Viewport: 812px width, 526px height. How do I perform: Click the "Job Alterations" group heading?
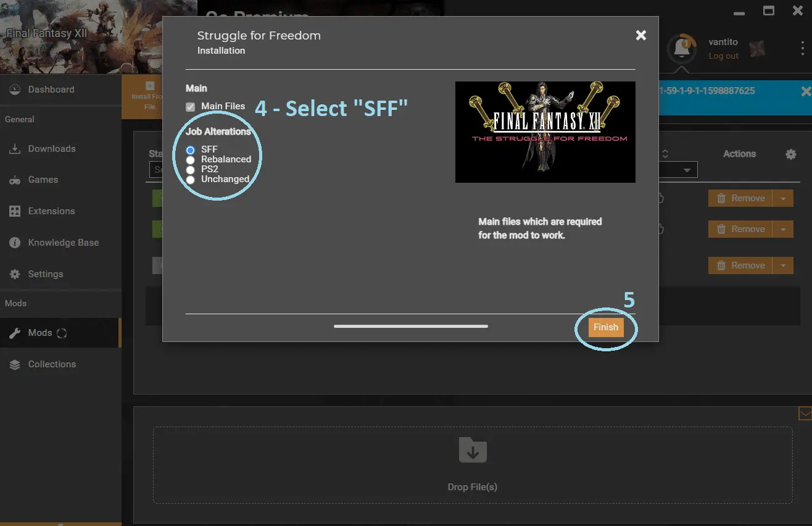(218, 131)
